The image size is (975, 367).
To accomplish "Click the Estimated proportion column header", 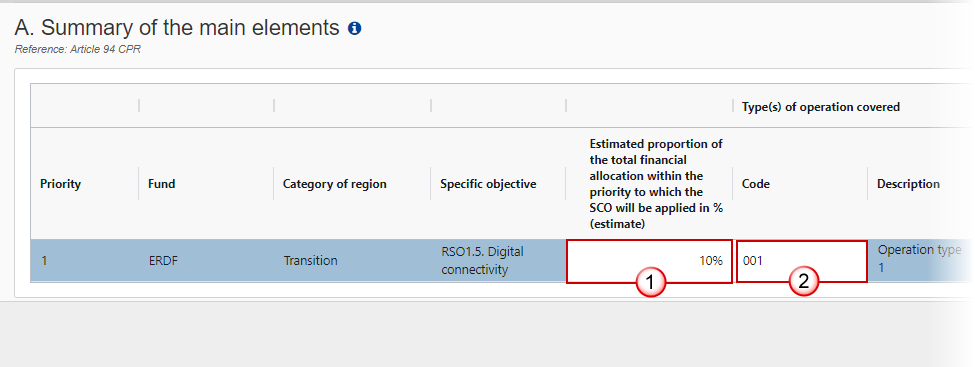I will tap(656, 184).
